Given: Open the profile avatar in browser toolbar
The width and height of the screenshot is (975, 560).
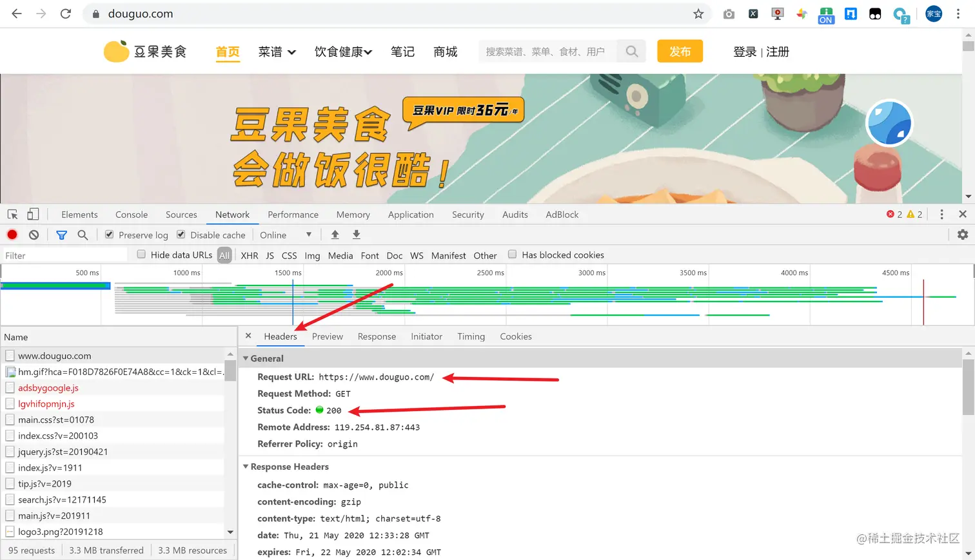Looking at the screenshot, I should point(934,14).
